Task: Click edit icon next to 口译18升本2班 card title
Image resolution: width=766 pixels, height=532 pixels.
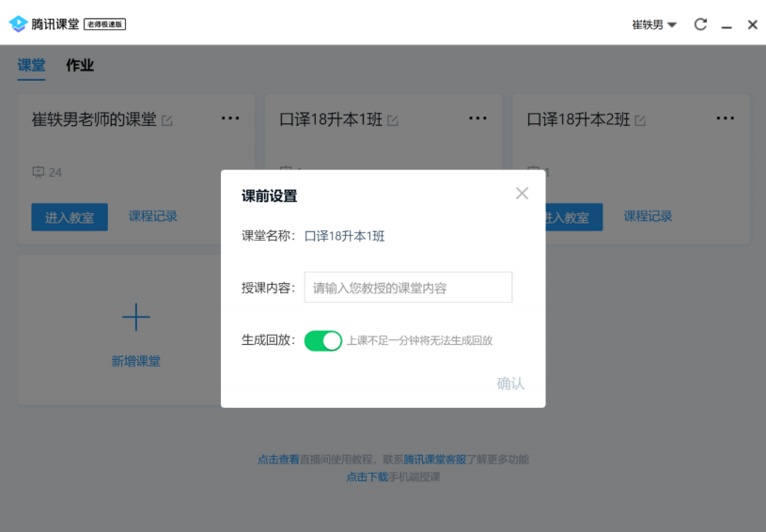Action: click(x=640, y=120)
